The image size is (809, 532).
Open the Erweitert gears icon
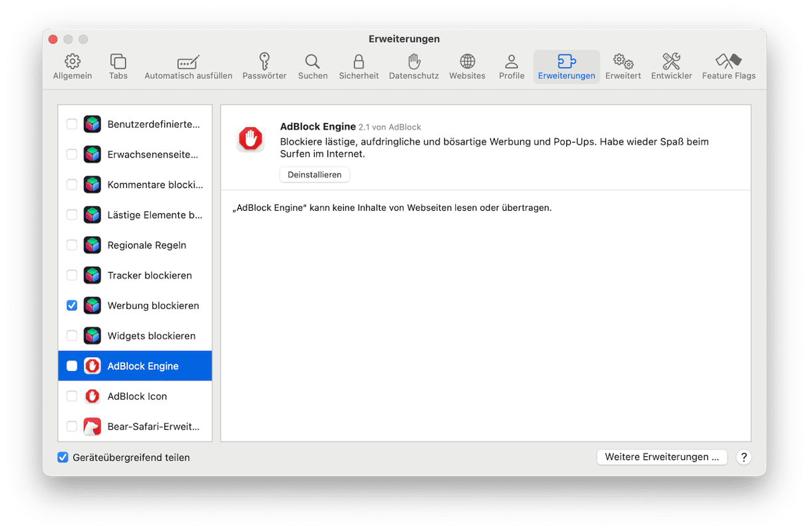coord(623,61)
